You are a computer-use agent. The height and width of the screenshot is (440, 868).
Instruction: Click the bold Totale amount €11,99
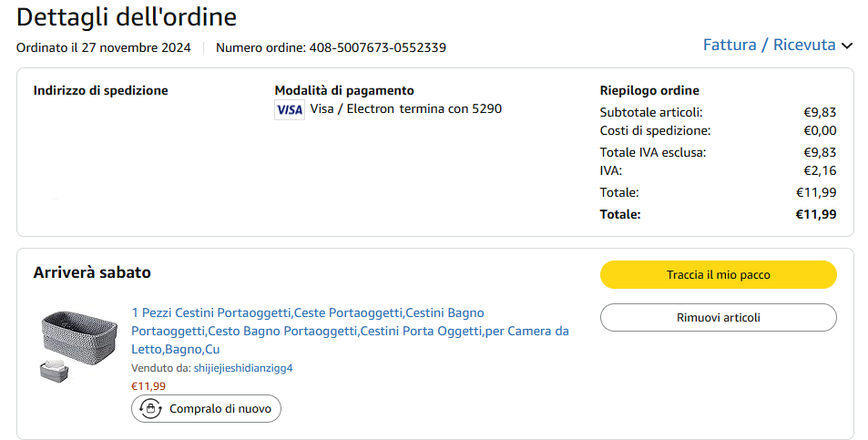[815, 214]
